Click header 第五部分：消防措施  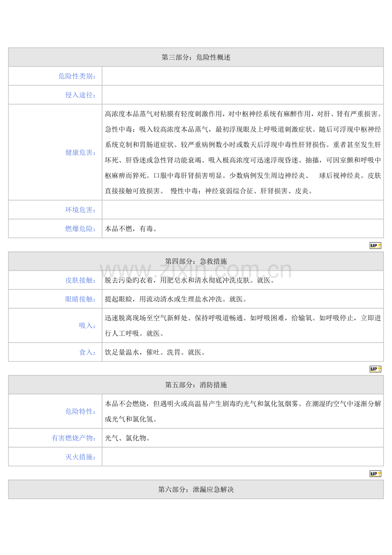point(196,385)
